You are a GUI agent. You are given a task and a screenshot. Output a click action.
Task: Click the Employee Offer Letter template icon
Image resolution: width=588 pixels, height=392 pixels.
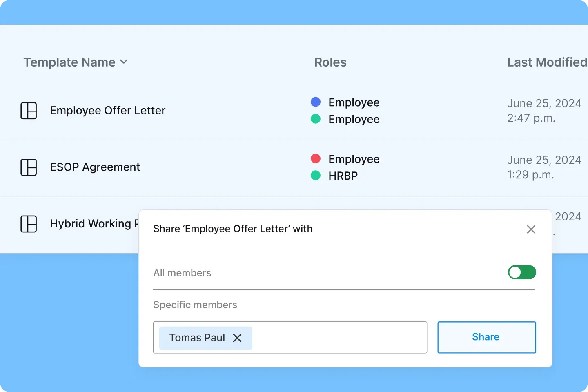tap(29, 110)
